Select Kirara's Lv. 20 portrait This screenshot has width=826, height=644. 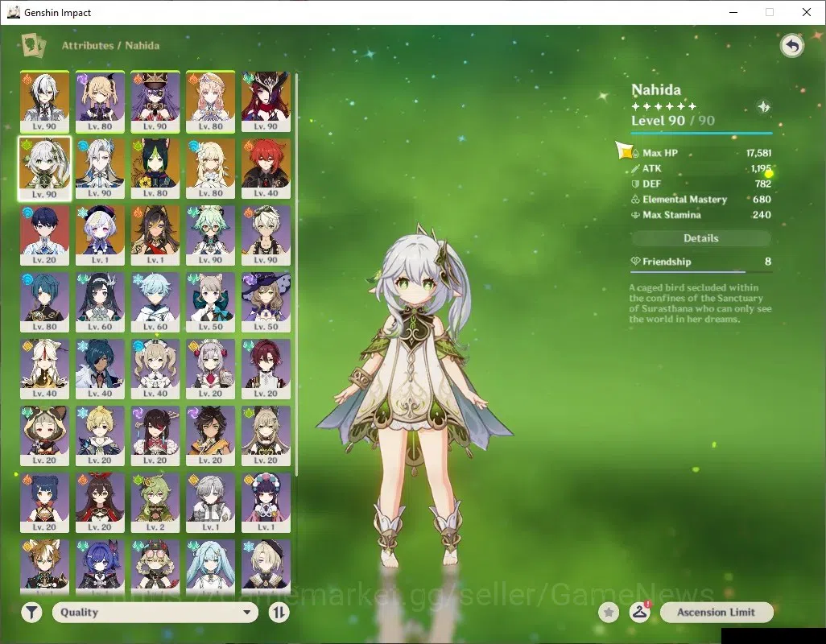(266, 436)
